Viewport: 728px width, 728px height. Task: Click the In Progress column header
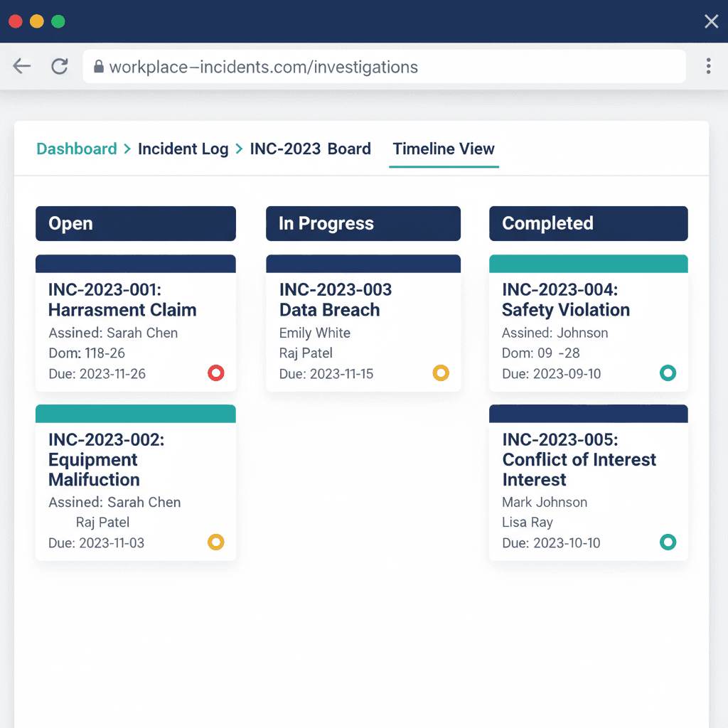(363, 223)
